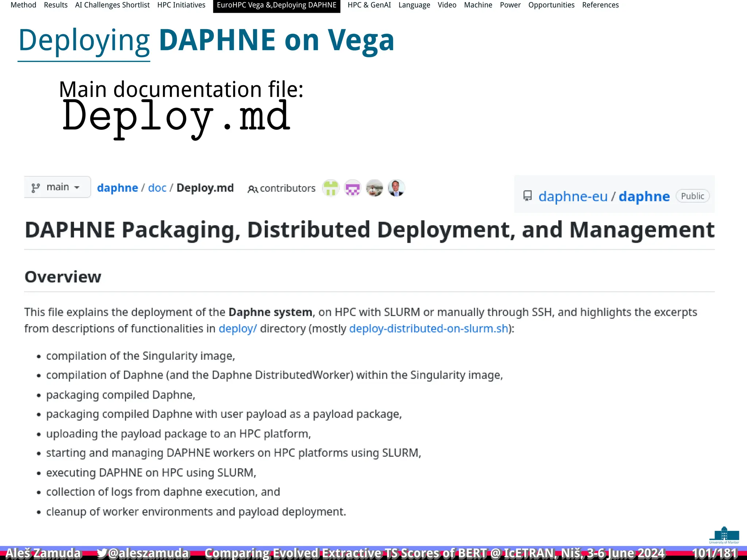Click 'compilation of the Singularity image' bullet

click(140, 356)
